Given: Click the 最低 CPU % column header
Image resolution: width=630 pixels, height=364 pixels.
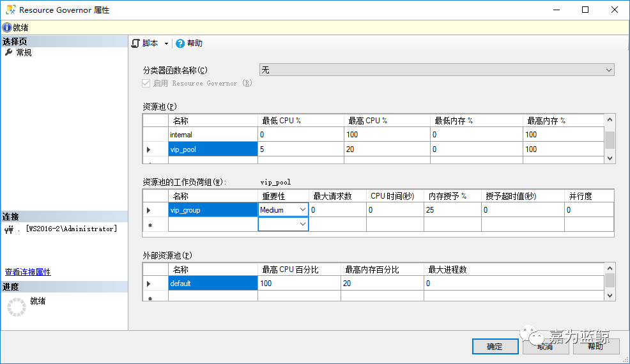Looking at the screenshot, I should tap(301, 121).
